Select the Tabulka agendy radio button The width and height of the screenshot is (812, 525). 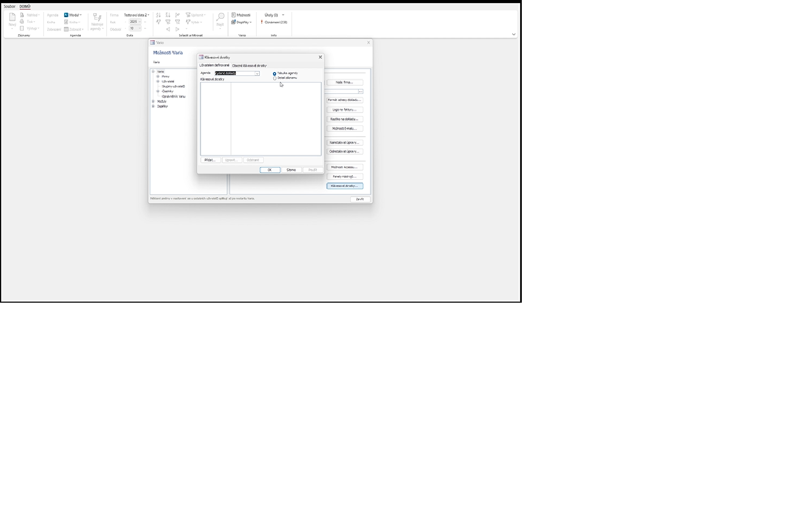coord(275,74)
